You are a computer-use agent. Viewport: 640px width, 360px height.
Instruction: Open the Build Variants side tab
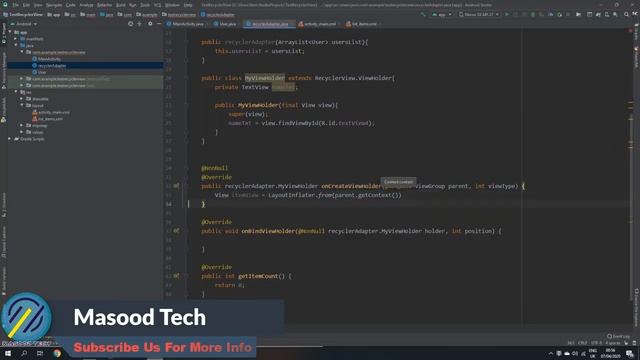click(4, 281)
